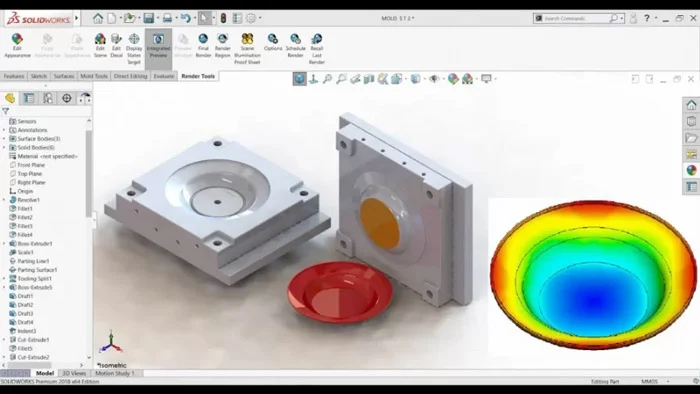Open the Help dropdown arrow

click(x=656, y=18)
